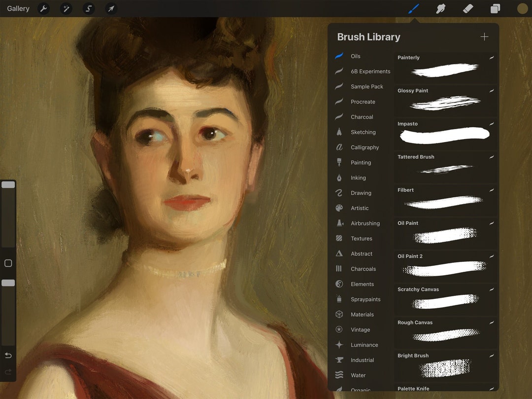Open the Layers panel

(495, 8)
